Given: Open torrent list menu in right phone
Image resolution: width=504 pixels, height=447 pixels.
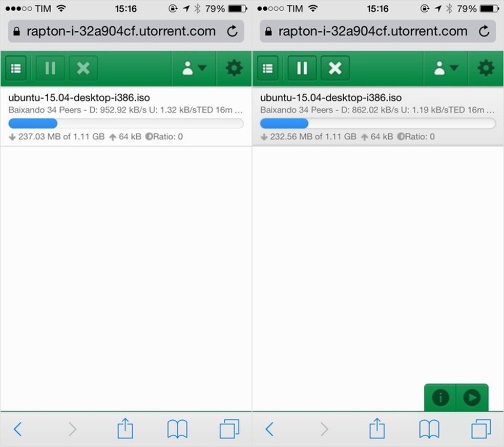Looking at the screenshot, I should pyautogui.click(x=267, y=68).
